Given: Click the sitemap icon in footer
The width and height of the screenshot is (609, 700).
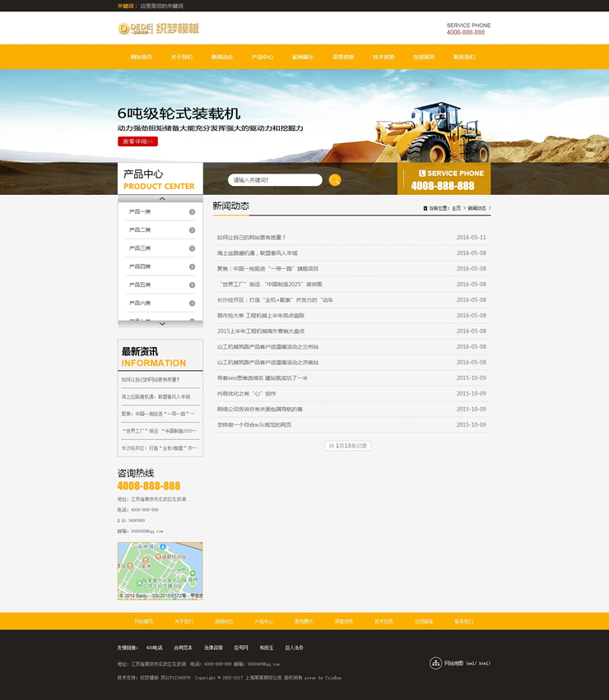Looking at the screenshot, I should tap(435, 663).
